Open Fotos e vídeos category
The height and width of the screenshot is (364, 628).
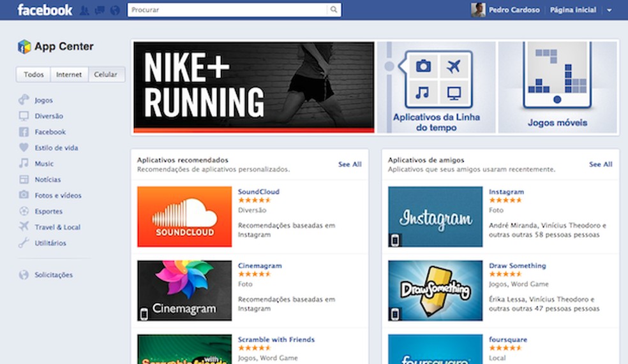[x=58, y=195]
